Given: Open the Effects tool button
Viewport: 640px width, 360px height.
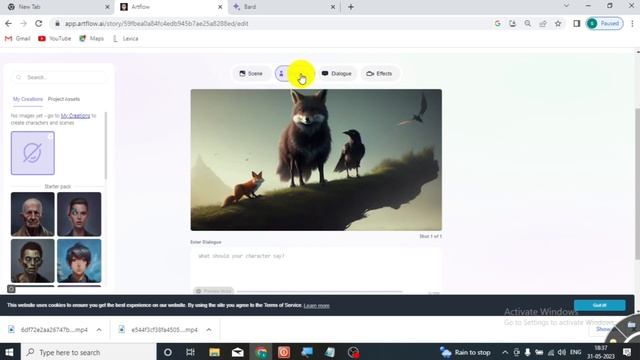Looking at the screenshot, I should pyautogui.click(x=379, y=73).
